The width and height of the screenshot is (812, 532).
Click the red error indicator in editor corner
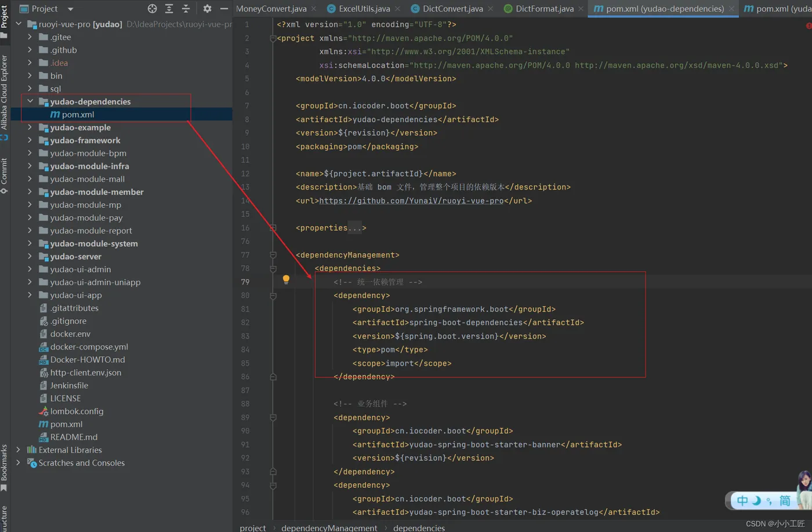(809, 25)
